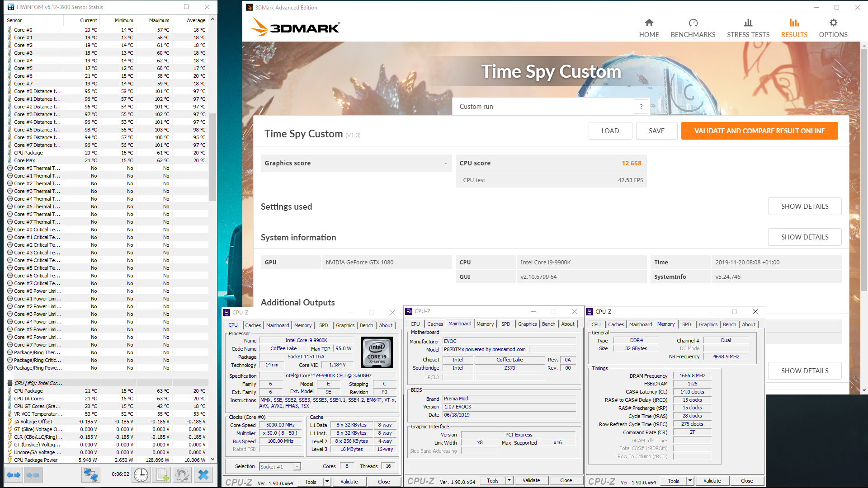Click the HWiNFO vertical scrollbar thumb

pos(212,157)
